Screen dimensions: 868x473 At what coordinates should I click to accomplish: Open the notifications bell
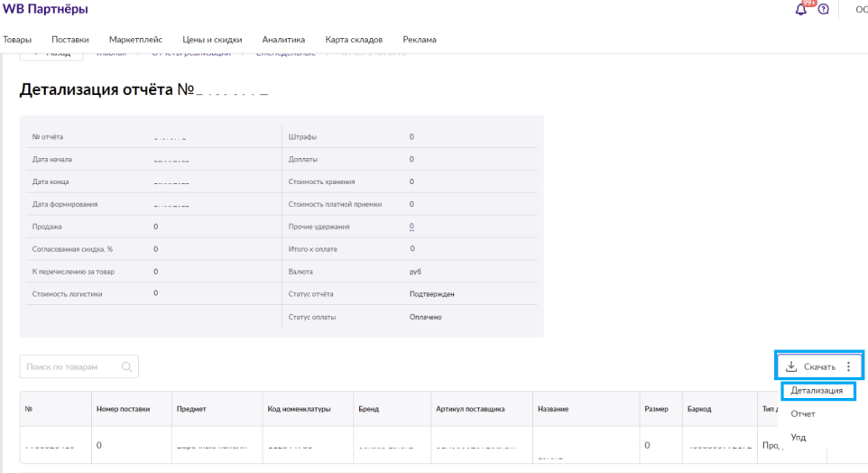tap(801, 9)
